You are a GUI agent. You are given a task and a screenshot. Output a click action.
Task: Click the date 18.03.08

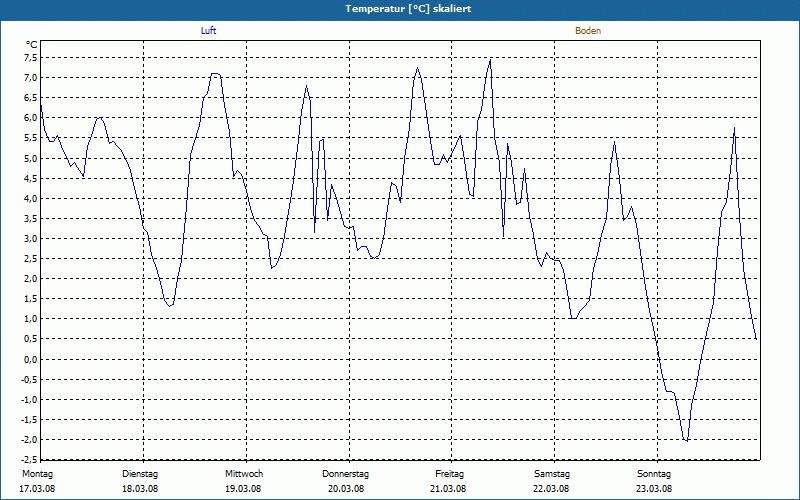[x=140, y=489]
